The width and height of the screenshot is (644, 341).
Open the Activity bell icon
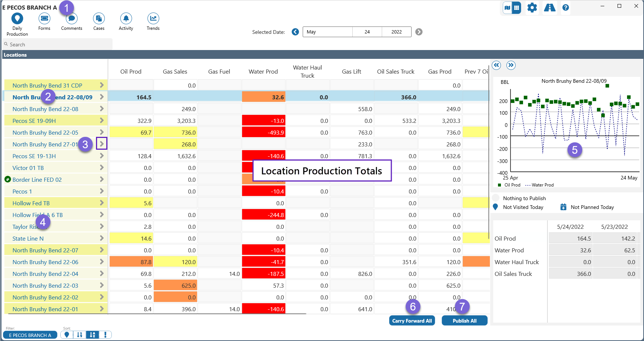tap(126, 19)
